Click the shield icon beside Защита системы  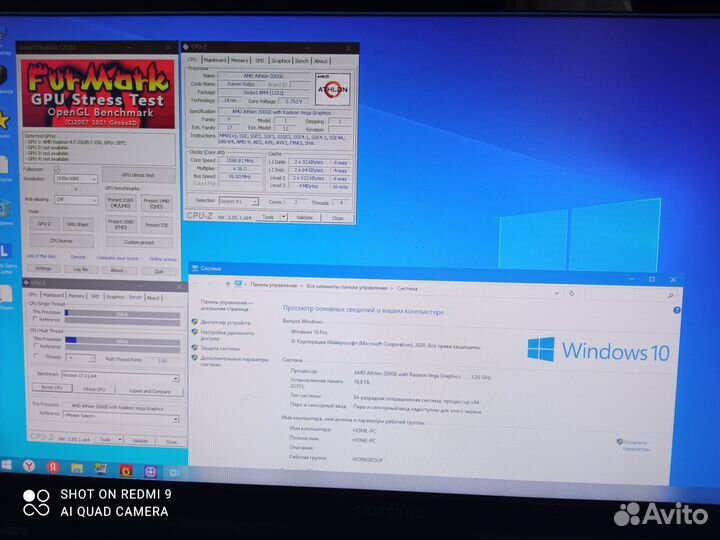(x=195, y=348)
